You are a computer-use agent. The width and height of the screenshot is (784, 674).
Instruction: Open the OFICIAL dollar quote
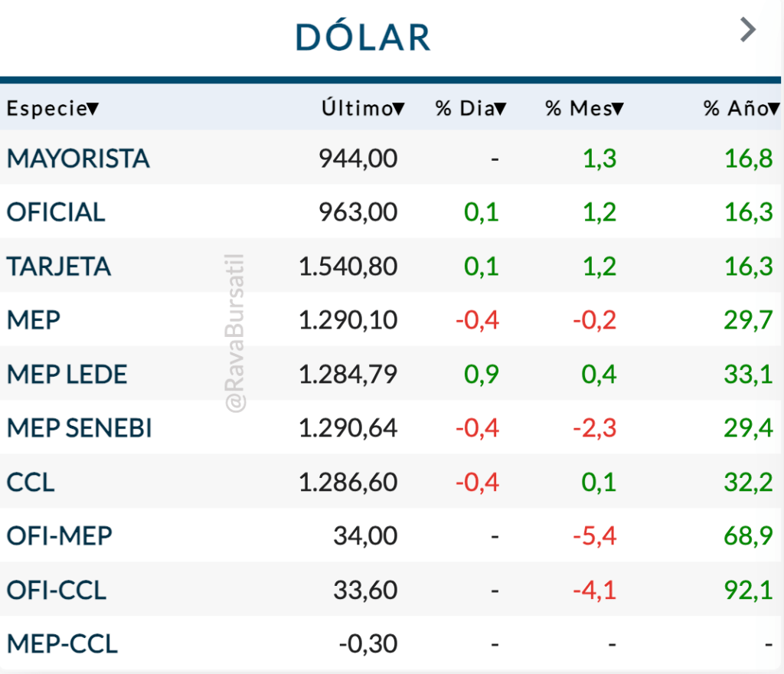click(56, 212)
